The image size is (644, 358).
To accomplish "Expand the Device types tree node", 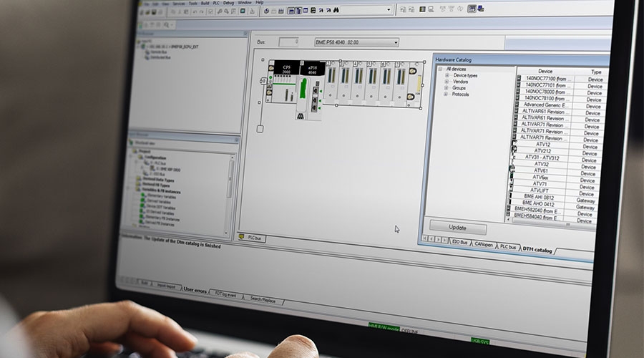I will (447, 75).
